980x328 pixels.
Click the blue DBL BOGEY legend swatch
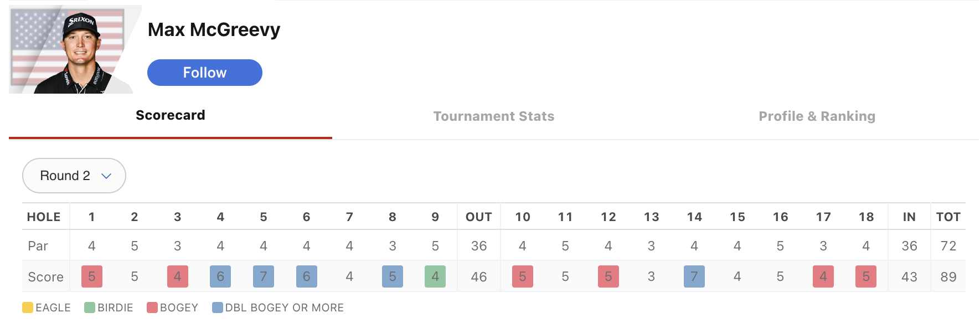tap(218, 307)
